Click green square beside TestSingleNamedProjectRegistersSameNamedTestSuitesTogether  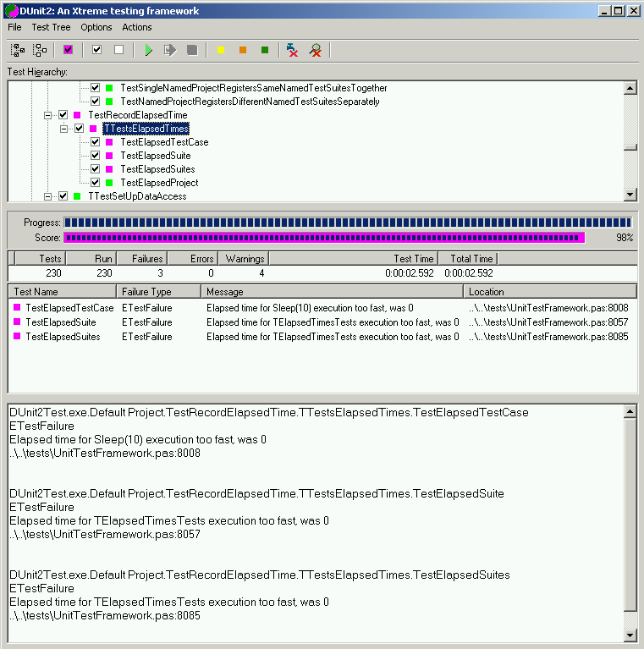[x=109, y=88]
